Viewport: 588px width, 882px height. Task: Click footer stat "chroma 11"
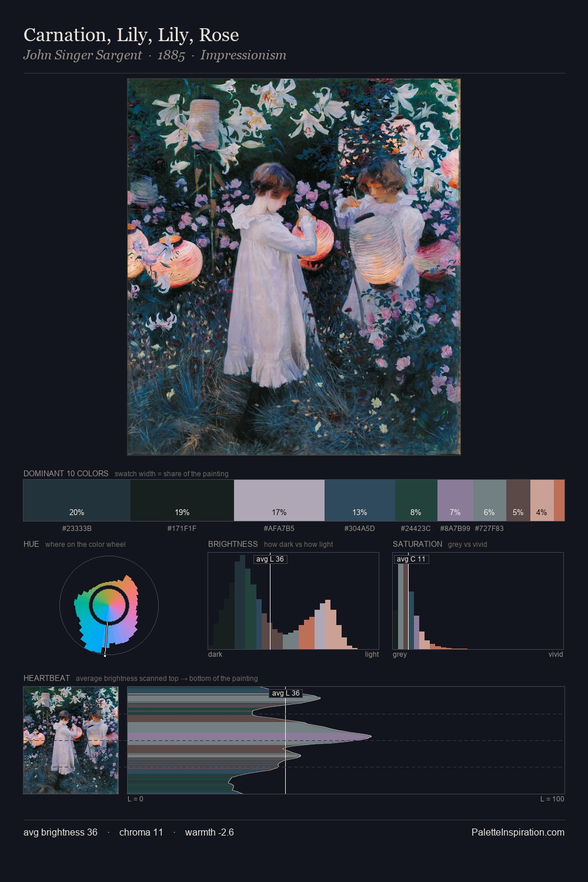(141, 833)
